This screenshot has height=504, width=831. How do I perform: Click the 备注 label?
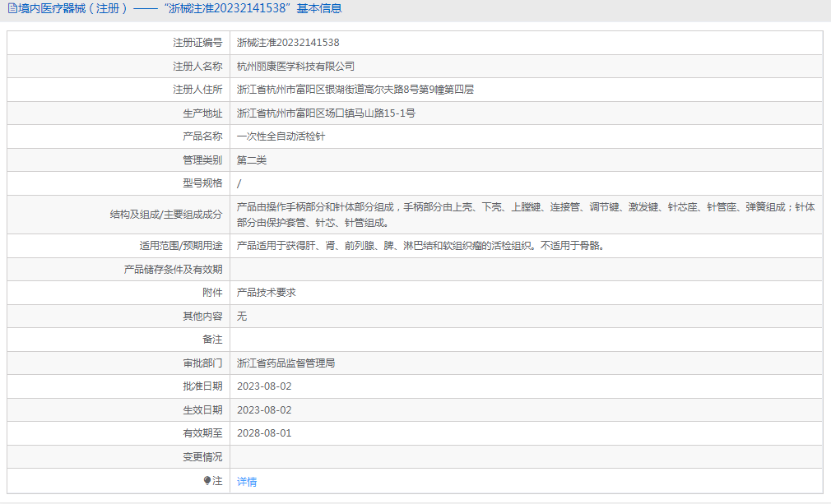click(x=212, y=340)
